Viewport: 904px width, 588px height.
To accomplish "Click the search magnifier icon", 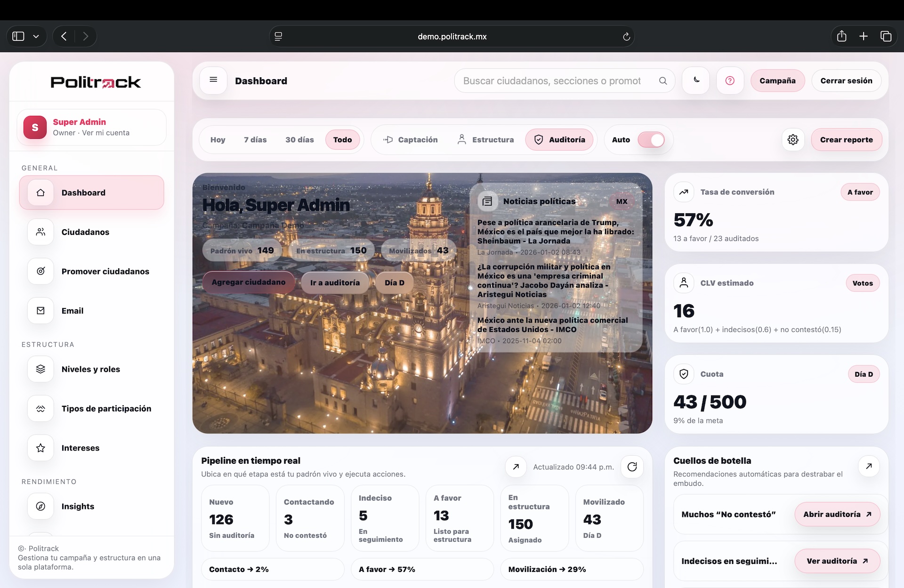I will coord(663,81).
